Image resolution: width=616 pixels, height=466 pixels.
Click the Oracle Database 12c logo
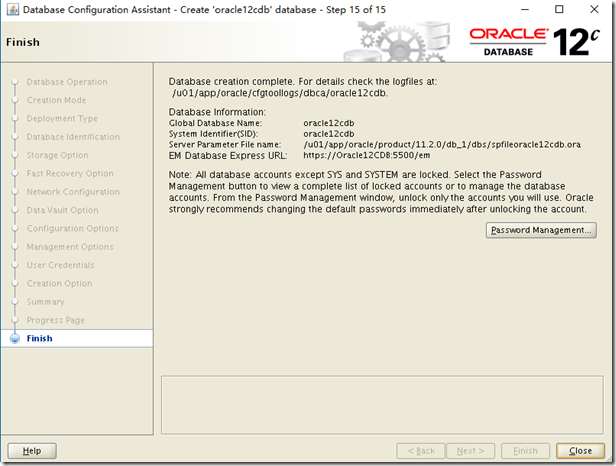coord(534,42)
